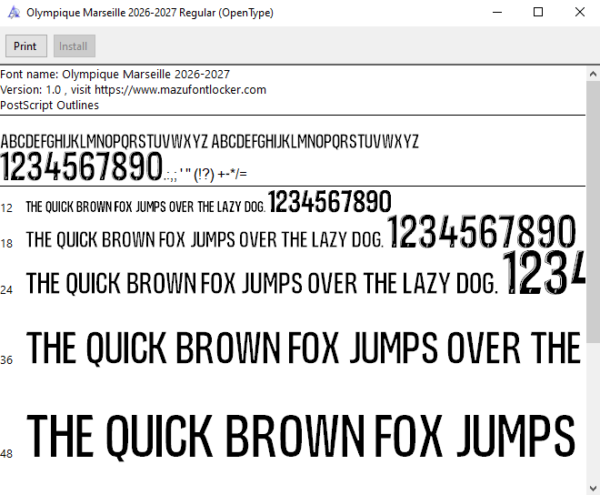
Task: Close the font viewer window
Action: click(x=580, y=13)
